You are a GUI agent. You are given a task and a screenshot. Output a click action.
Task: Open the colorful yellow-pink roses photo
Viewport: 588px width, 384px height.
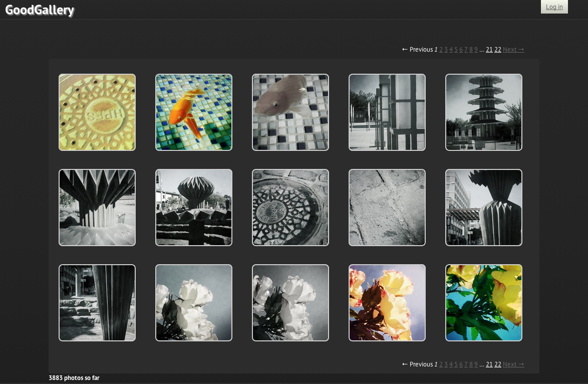pos(387,303)
